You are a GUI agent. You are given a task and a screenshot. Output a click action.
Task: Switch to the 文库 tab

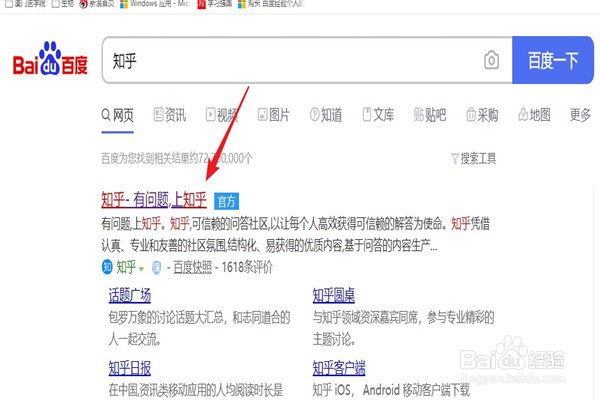(x=378, y=114)
